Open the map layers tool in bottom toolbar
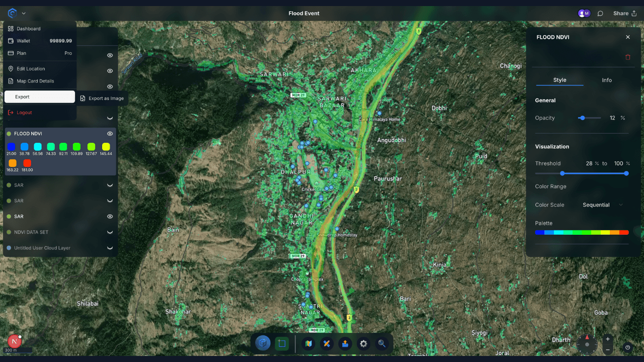 click(x=308, y=344)
